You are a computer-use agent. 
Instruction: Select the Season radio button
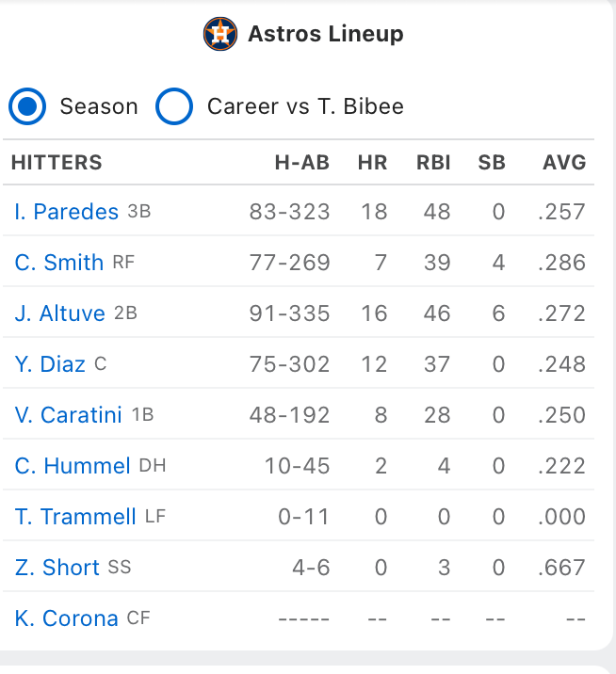(x=27, y=106)
